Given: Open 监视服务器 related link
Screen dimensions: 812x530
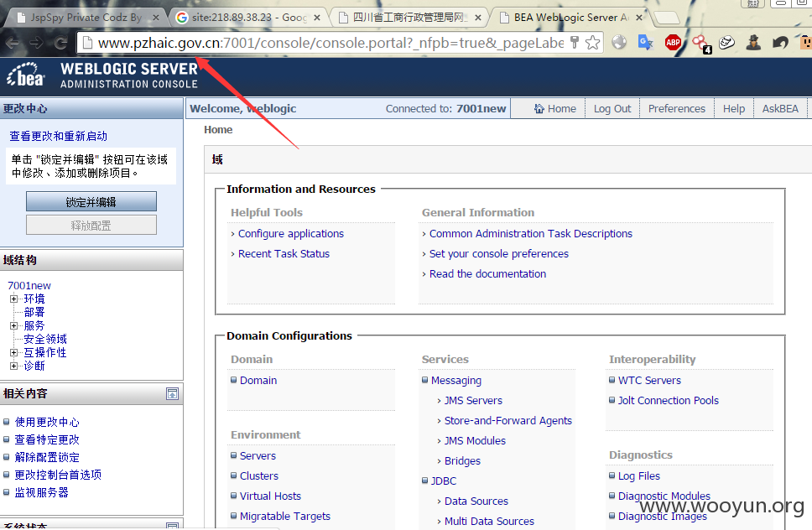Looking at the screenshot, I should 41,493.
